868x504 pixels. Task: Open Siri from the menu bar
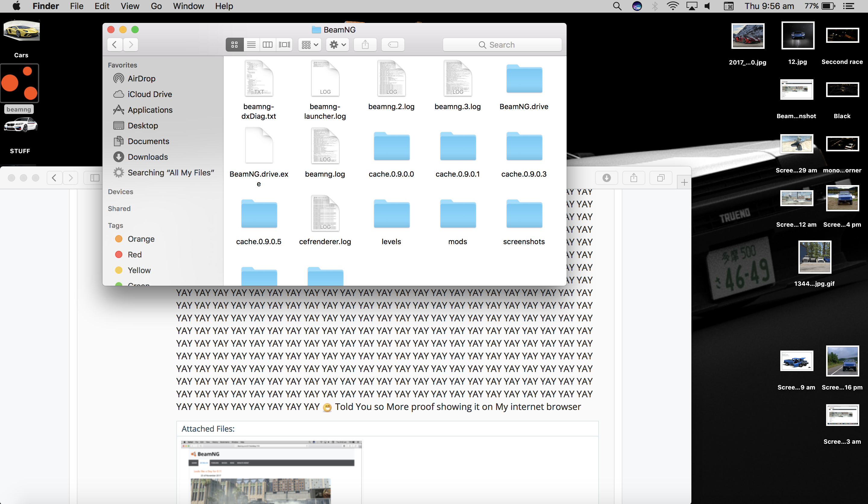pyautogui.click(x=637, y=6)
